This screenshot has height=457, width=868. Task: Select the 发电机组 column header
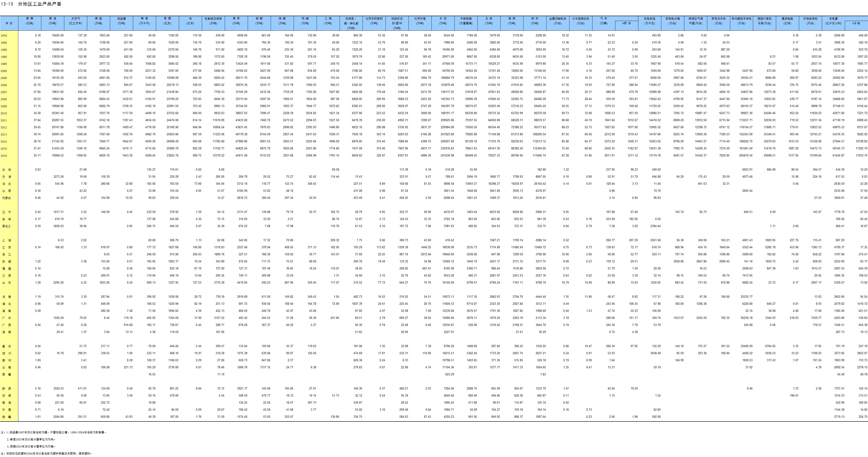(649, 23)
